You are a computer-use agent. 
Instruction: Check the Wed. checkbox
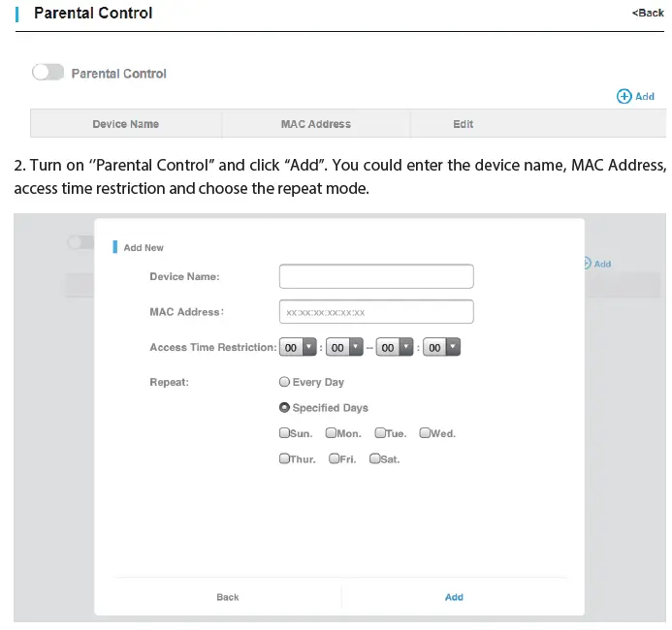[425, 433]
